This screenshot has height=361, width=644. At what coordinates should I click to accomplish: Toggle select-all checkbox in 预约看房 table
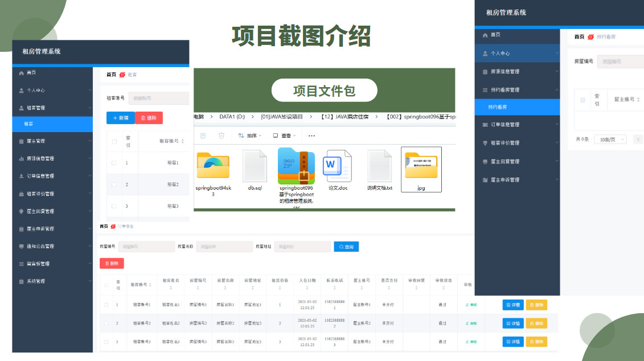583,100
